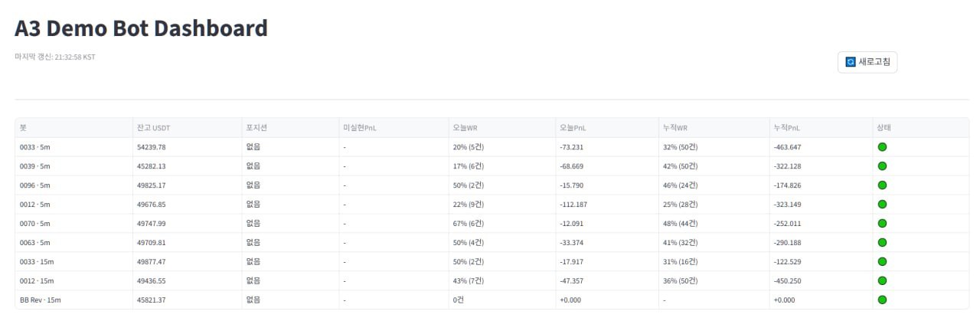
Task: Click the green status dot for 0012 · 15m
Action: coord(882,280)
